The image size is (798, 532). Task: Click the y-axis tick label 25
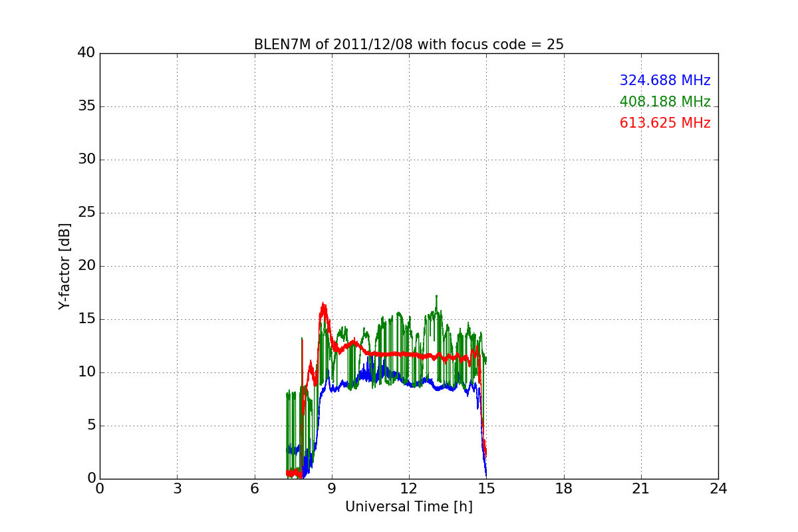point(86,213)
